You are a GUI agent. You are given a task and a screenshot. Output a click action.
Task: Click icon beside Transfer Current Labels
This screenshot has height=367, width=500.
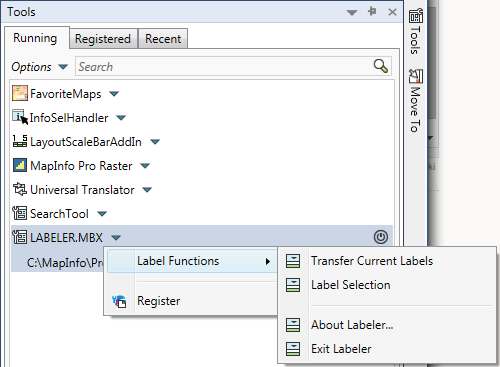tap(293, 261)
